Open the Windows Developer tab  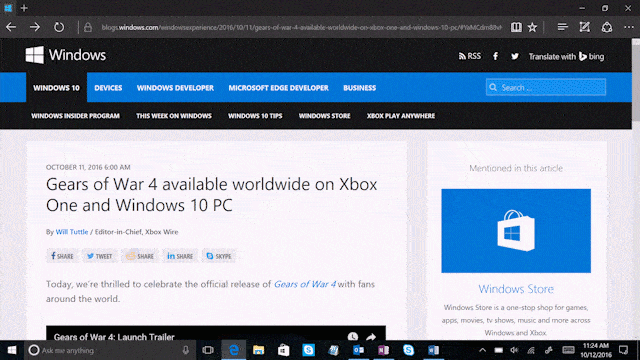point(175,88)
